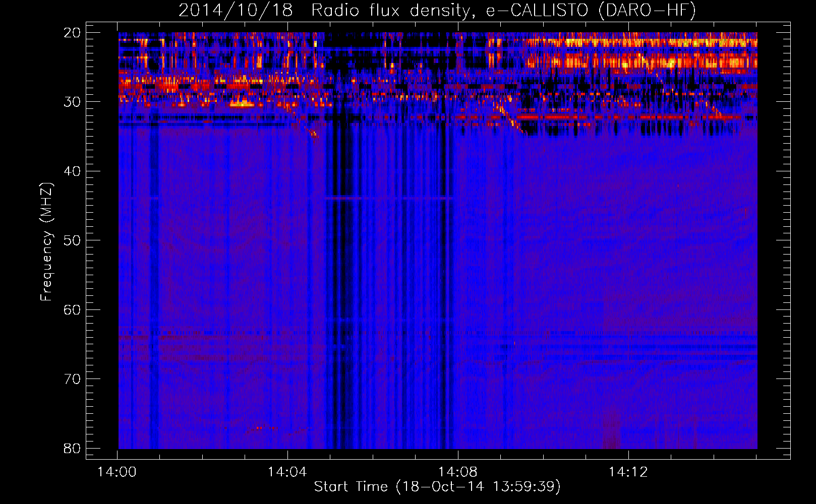Click the '70' frequency tick label
The image size is (816, 504).
[x=72, y=379]
